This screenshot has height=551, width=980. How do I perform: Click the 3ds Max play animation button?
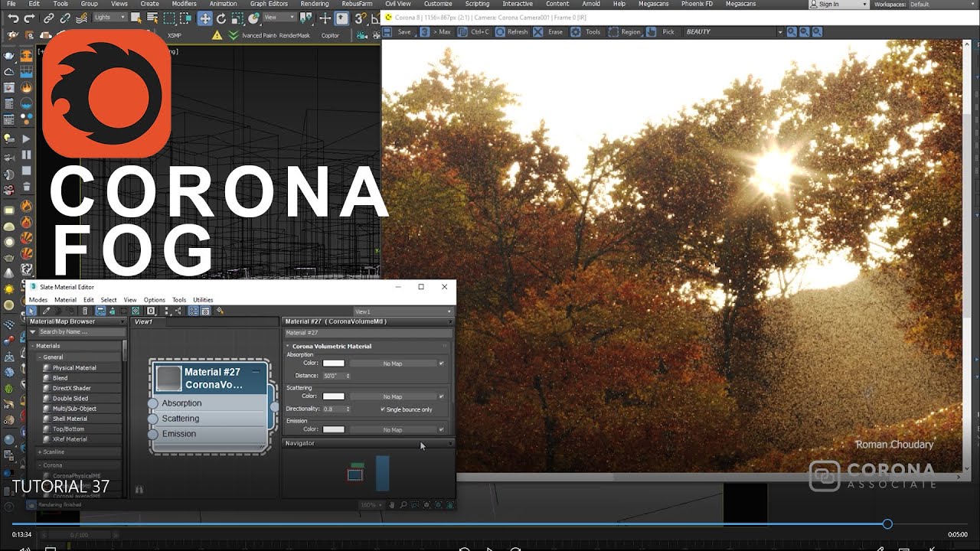25,139
